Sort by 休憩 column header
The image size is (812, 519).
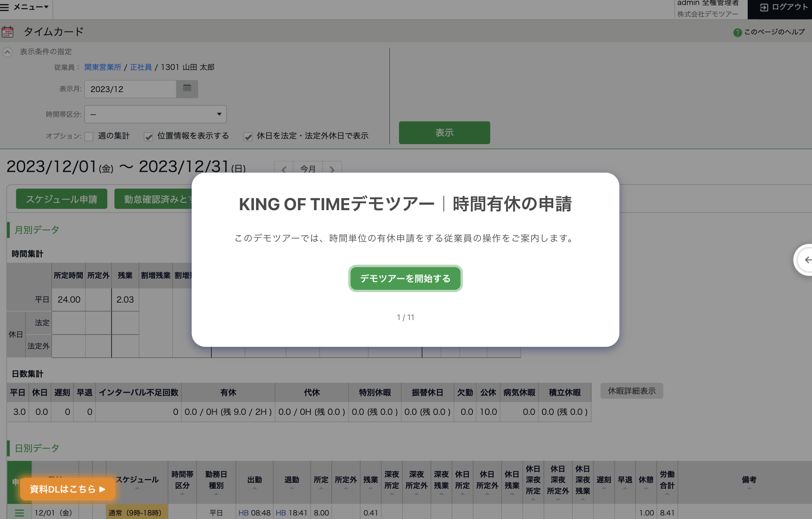pyautogui.click(x=646, y=482)
